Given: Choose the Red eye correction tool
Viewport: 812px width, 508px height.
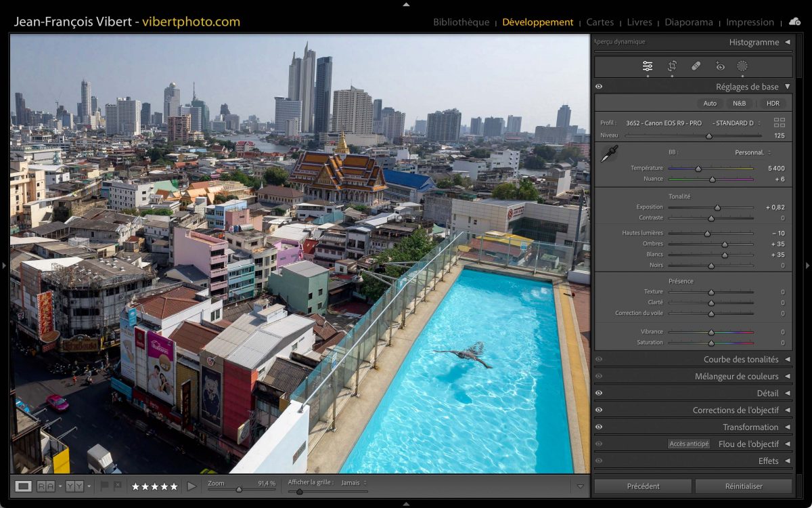Looking at the screenshot, I should tap(720, 66).
